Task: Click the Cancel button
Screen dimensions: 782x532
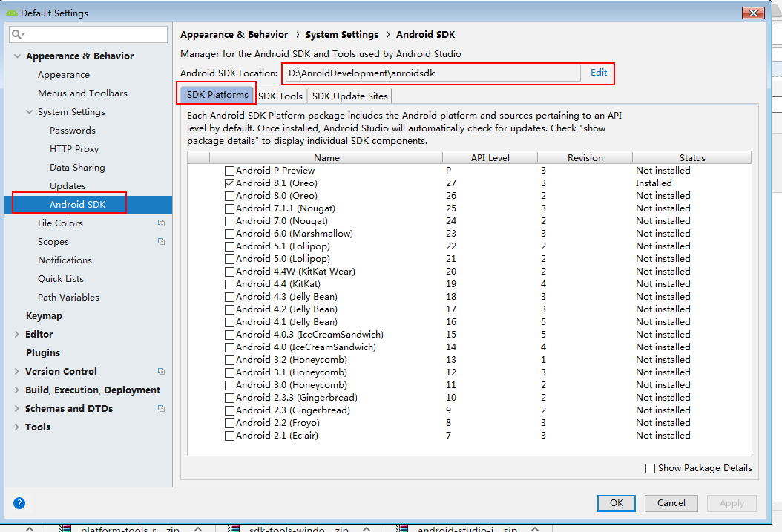Action: point(671,503)
